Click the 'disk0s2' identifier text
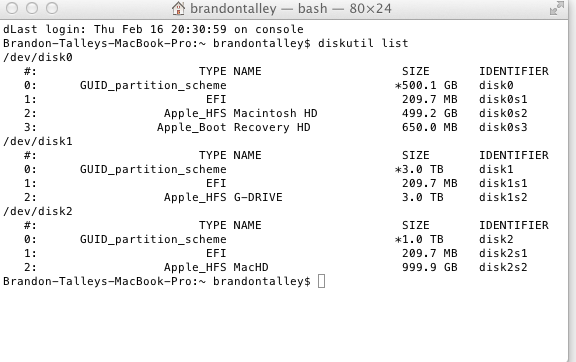The width and height of the screenshot is (576, 362). point(503,113)
